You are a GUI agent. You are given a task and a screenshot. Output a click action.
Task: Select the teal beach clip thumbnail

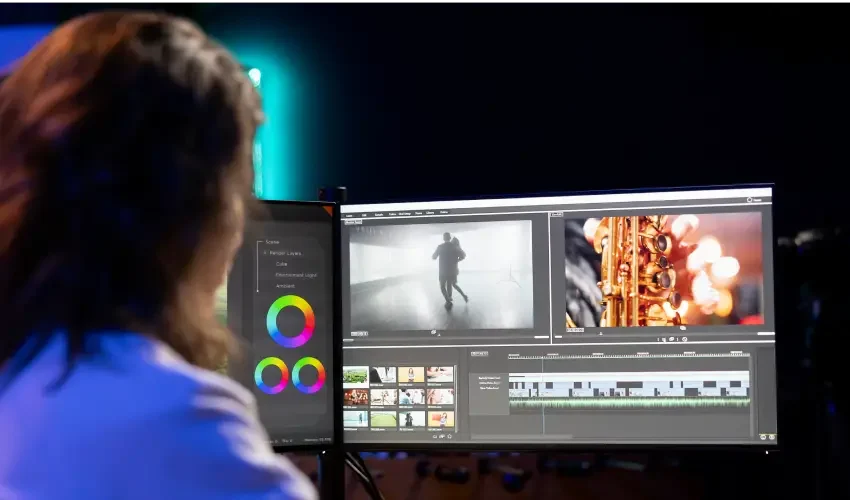point(356,419)
